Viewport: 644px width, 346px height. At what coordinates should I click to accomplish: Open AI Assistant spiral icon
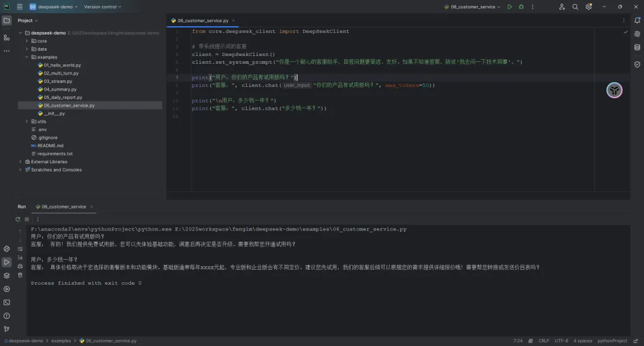(637, 34)
